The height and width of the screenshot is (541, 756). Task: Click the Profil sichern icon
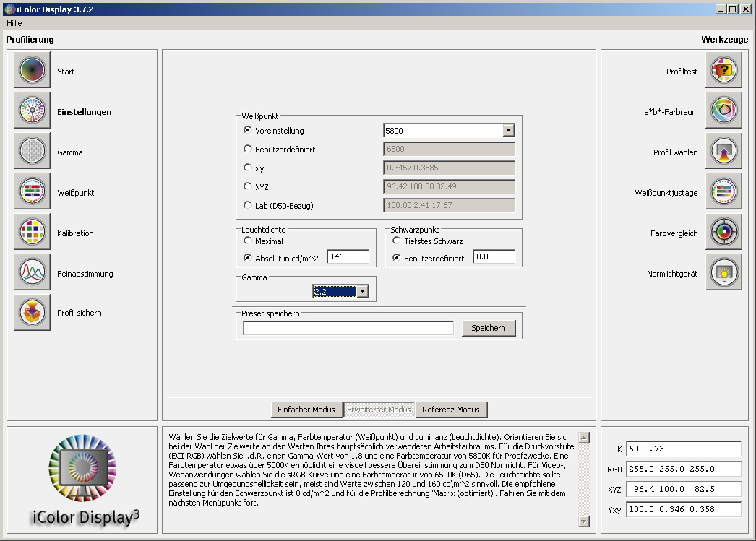point(32,313)
